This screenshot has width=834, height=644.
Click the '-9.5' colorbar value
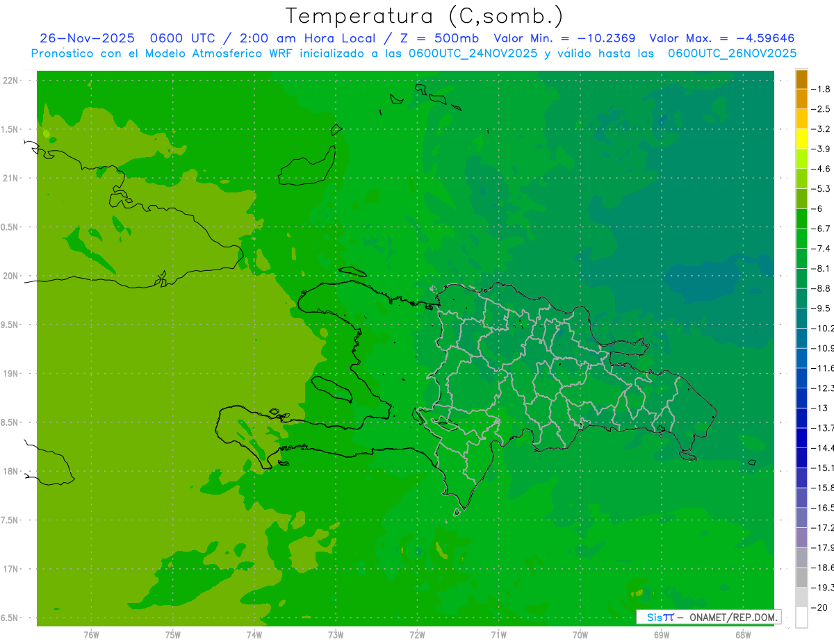click(x=821, y=308)
